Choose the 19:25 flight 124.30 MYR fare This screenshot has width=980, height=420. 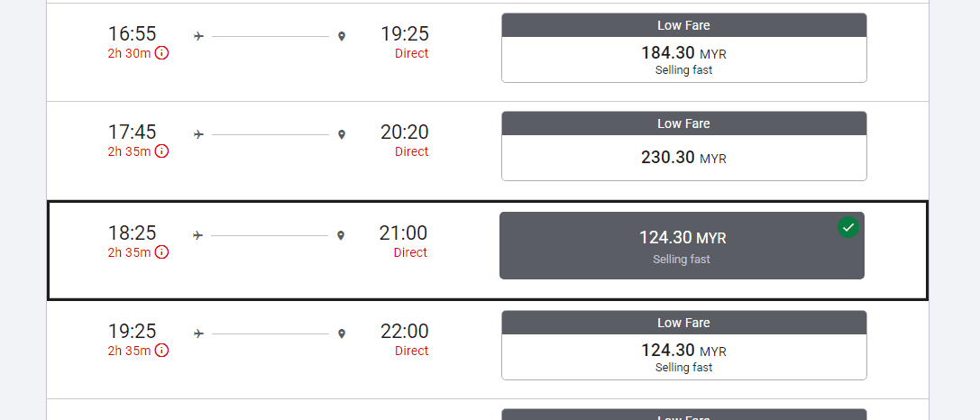(683, 356)
